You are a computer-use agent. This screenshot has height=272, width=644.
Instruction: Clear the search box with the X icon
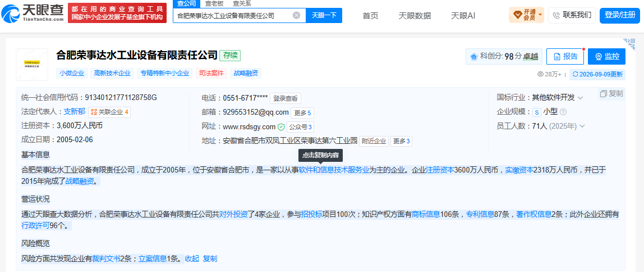pyautogui.click(x=297, y=16)
